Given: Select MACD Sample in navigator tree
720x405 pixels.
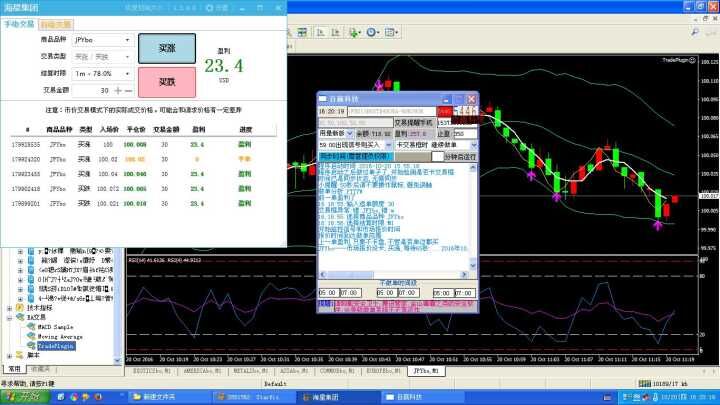Looking at the screenshot, I should point(55,327).
